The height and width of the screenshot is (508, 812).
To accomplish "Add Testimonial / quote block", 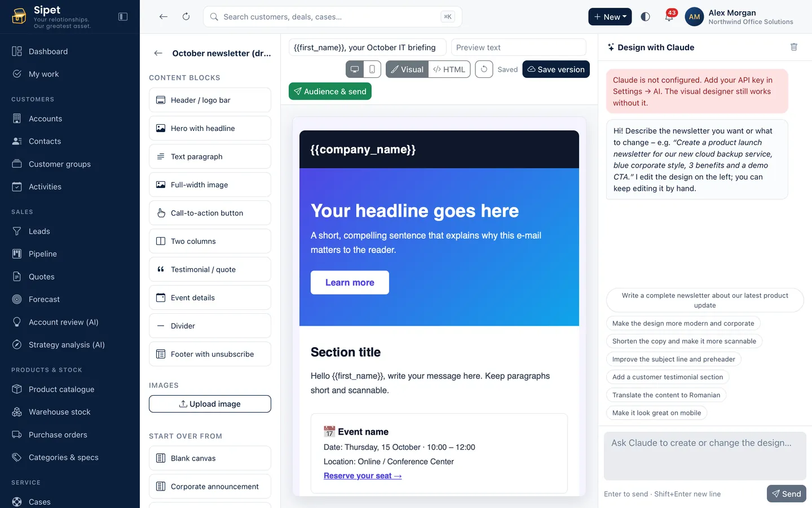I will [210, 269].
